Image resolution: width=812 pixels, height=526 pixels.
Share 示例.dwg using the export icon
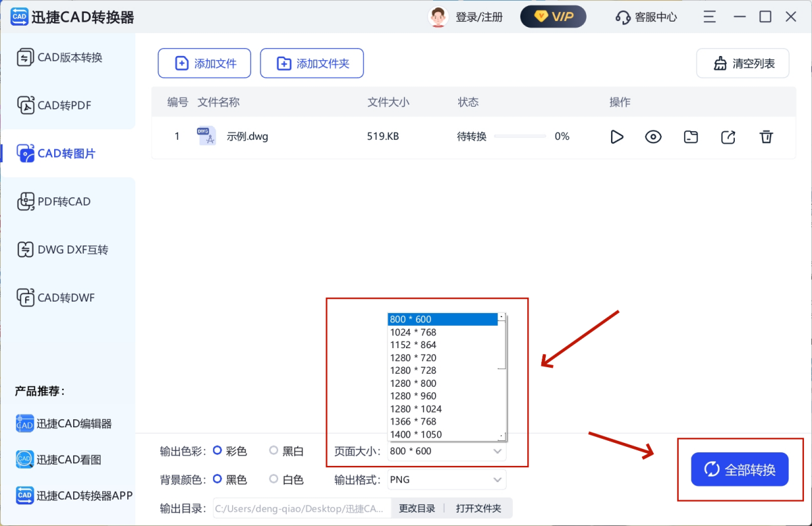click(728, 137)
